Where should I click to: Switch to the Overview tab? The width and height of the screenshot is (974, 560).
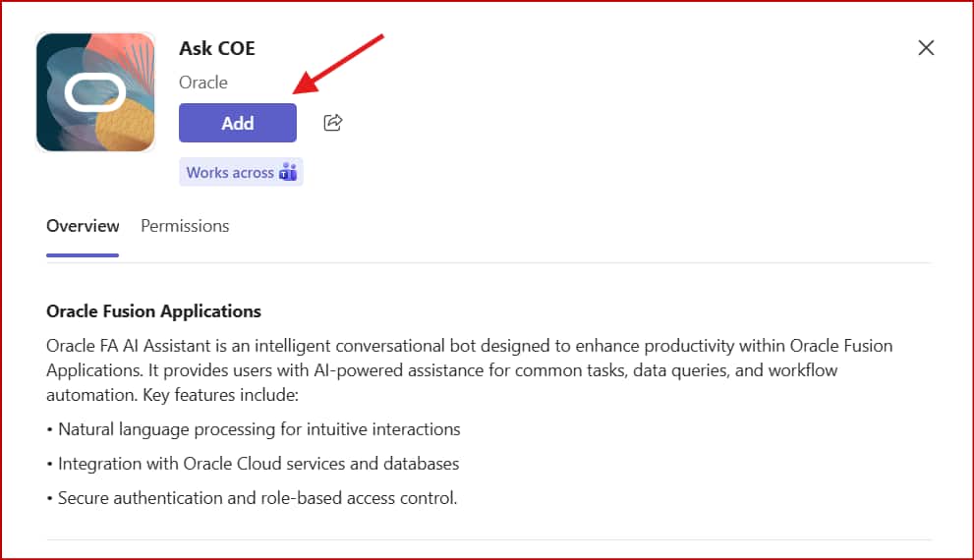click(83, 226)
